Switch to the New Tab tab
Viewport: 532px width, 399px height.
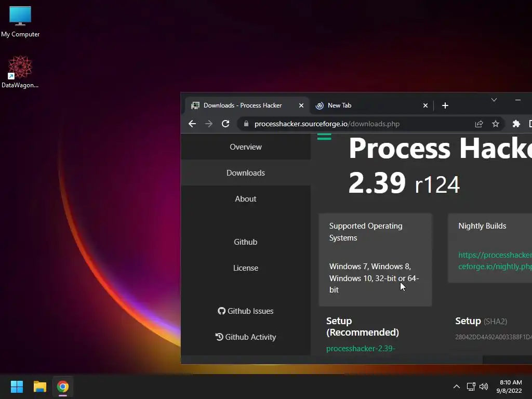(371, 105)
